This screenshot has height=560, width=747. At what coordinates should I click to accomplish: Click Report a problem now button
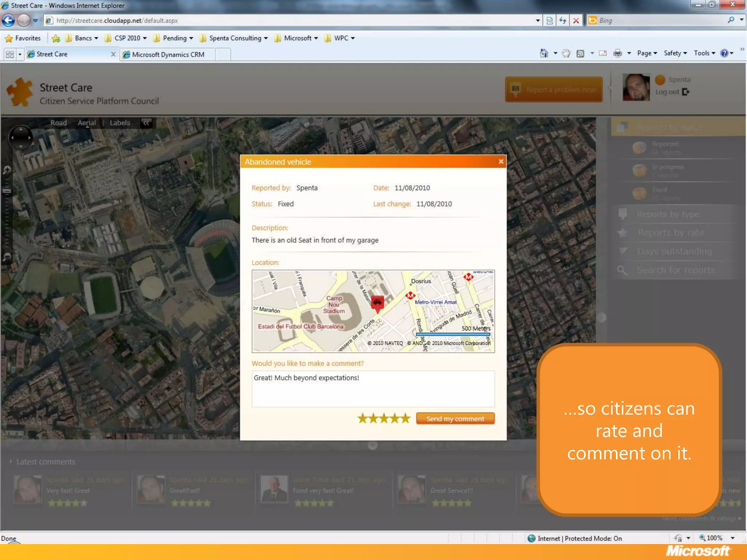(554, 89)
